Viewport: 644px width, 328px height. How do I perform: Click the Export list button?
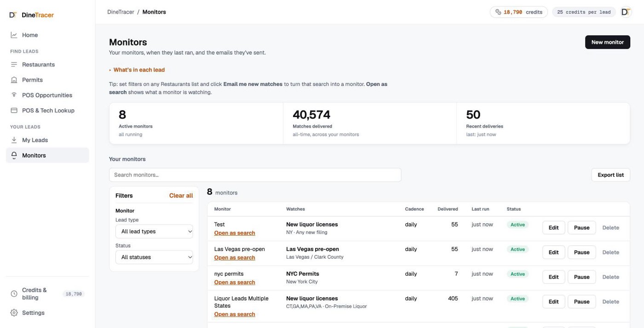[x=610, y=175]
